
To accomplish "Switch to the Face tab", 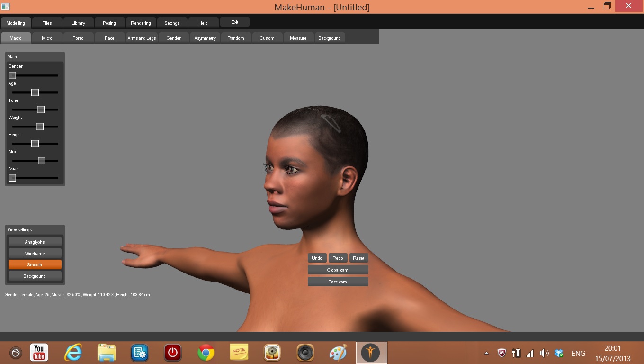I will [109, 38].
